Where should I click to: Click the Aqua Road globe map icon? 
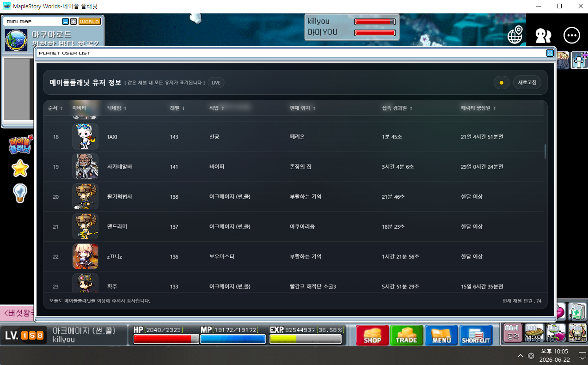pos(16,40)
